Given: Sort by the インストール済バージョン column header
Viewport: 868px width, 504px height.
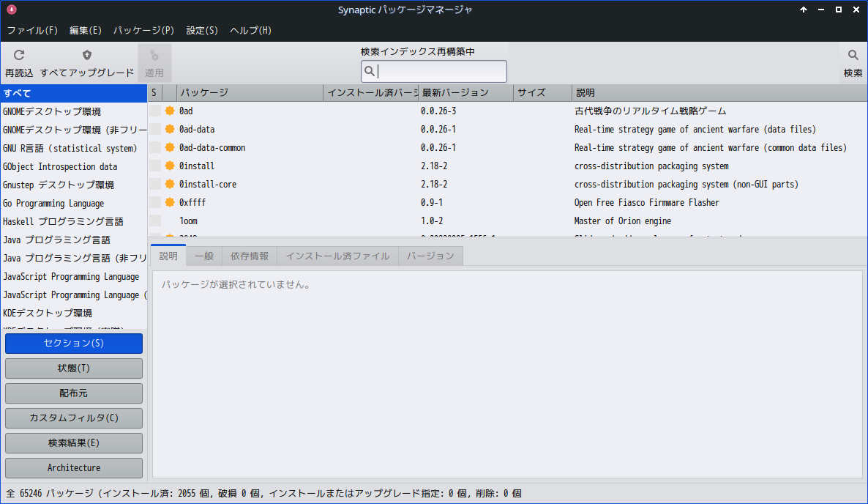Looking at the screenshot, I should pyautogui.click(x=370, y=93).
